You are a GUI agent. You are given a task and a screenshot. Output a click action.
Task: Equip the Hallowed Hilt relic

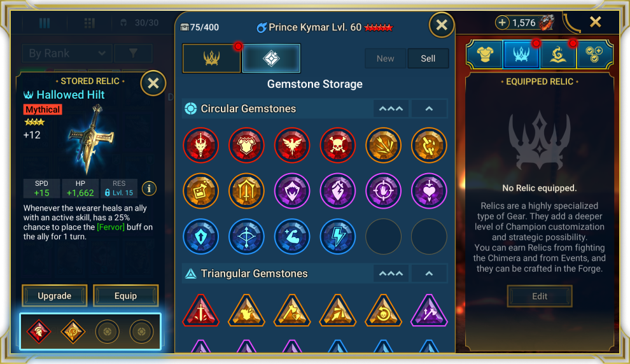click(126, 296)
